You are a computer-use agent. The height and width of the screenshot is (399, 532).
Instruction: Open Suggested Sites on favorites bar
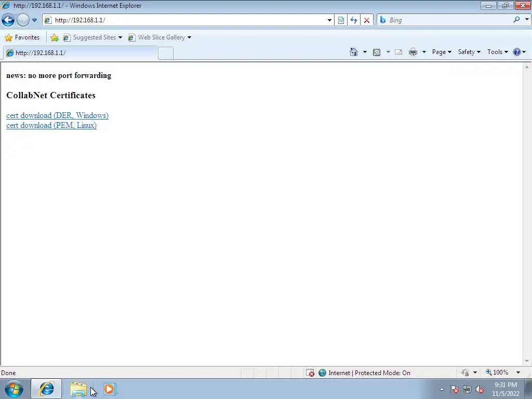[92, 37]
